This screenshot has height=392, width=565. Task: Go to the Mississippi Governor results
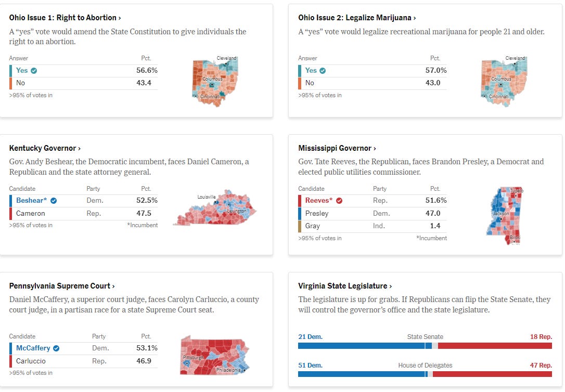click(337, 148)
